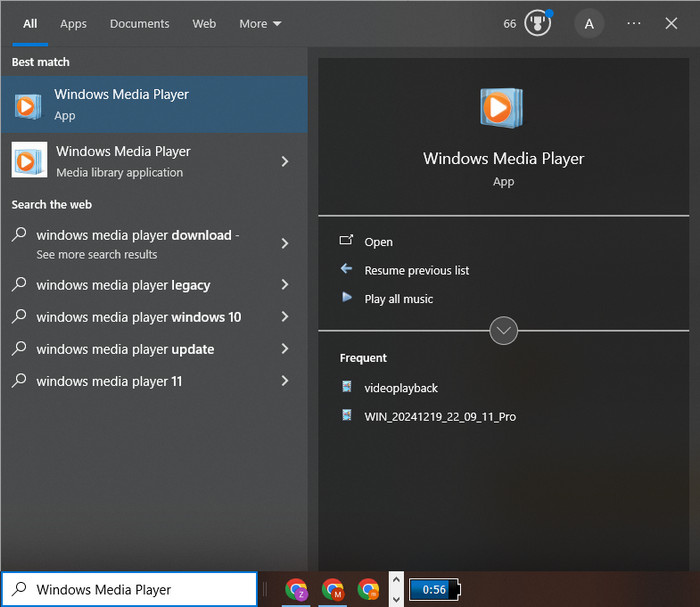Expand more actions with the circular chevron
This screenshot has width=700, height=607.
(x=504, y=331)
